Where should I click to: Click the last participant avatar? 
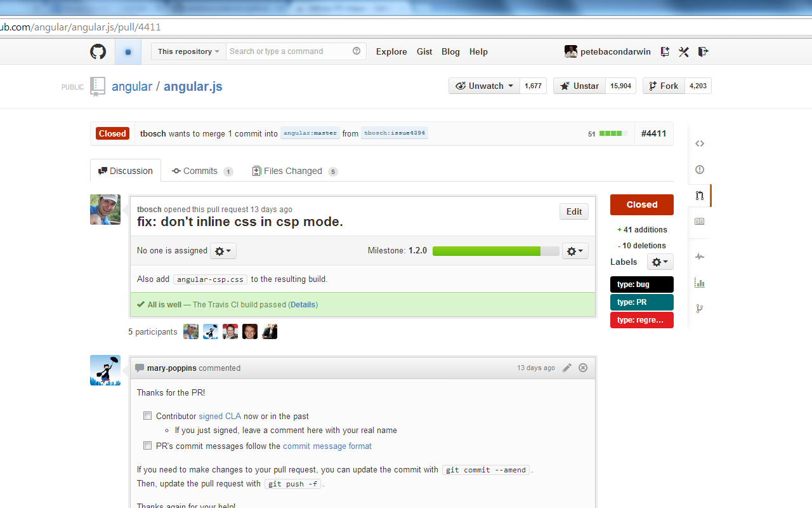270,331
